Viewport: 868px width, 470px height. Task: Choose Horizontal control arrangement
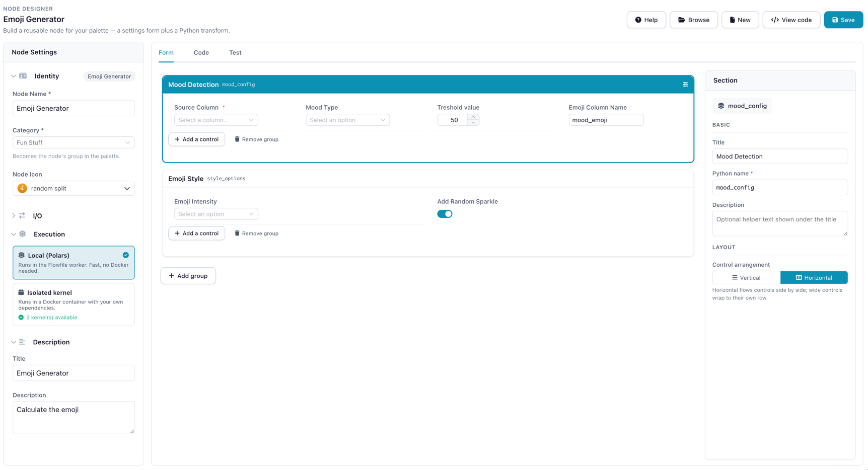[814, 278]
